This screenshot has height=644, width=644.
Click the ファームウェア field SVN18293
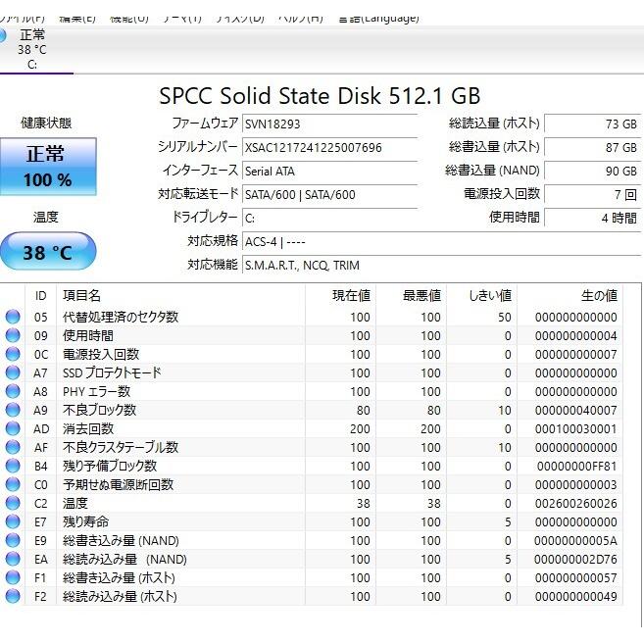pos(328,124)
